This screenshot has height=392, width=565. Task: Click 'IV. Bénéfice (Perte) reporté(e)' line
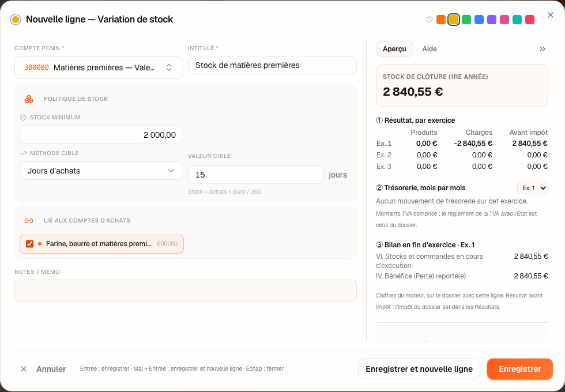click(462, 276)
